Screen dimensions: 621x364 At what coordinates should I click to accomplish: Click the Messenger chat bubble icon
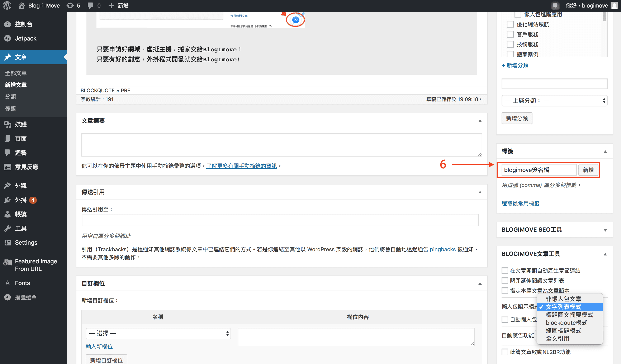[295, 20]
